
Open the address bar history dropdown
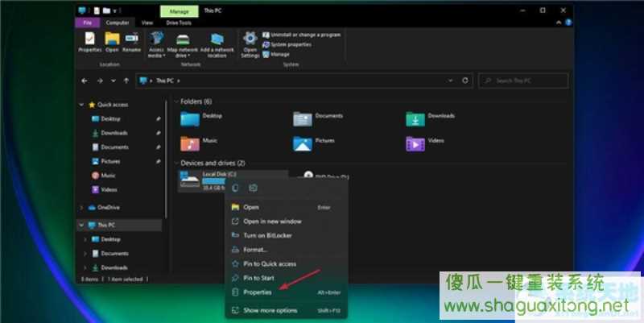(451, 81)
